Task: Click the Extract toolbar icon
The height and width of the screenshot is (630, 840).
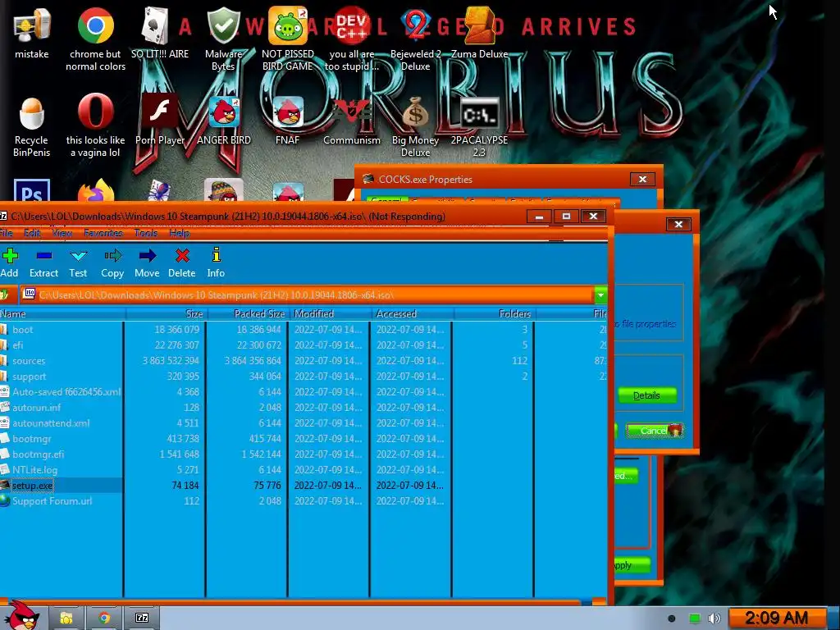Action: (44, 263)
